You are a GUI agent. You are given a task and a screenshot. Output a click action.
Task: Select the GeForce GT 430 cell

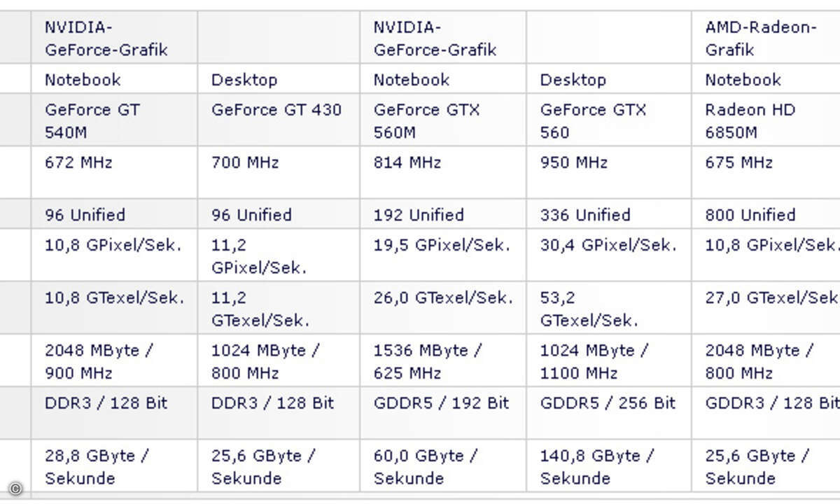tap(279, 120)
